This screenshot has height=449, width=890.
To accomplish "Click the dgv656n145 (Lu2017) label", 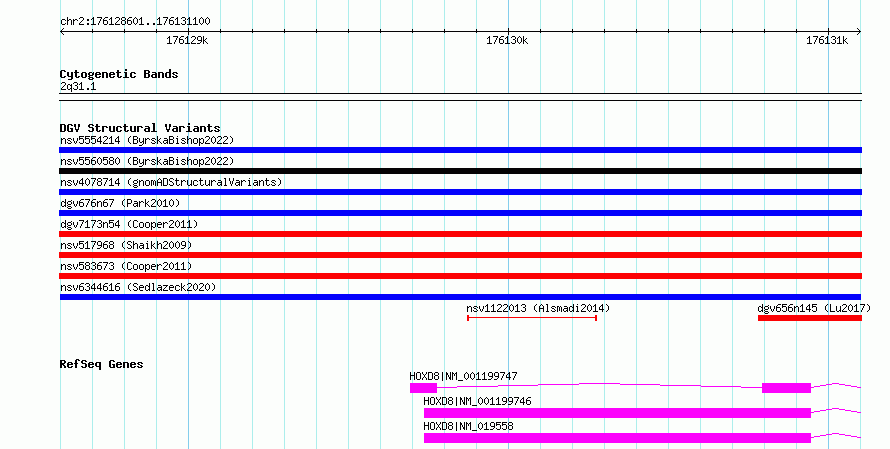I will click(814, 308).
